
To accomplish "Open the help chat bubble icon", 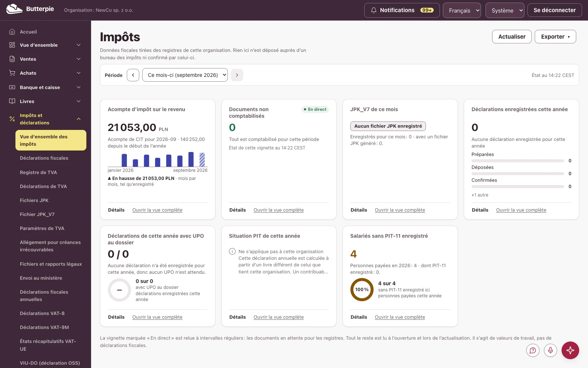I will (533, 350).
